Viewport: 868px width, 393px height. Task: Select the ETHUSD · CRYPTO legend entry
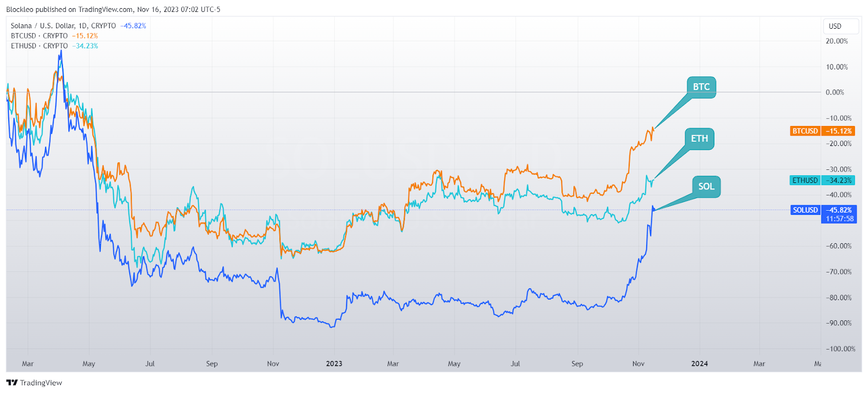click(39, 46)
